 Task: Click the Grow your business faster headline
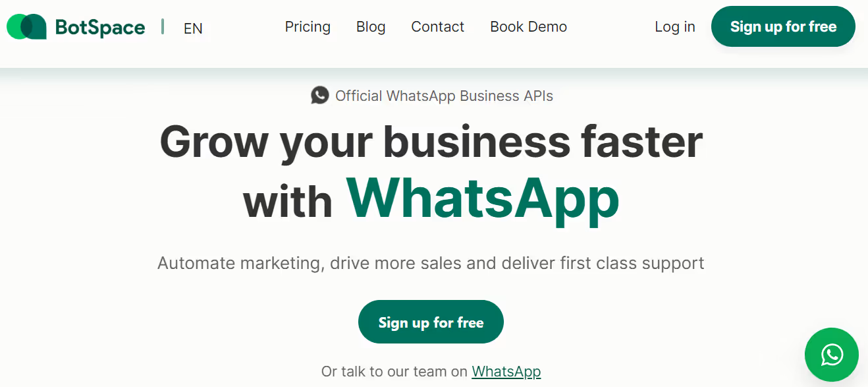431,141
